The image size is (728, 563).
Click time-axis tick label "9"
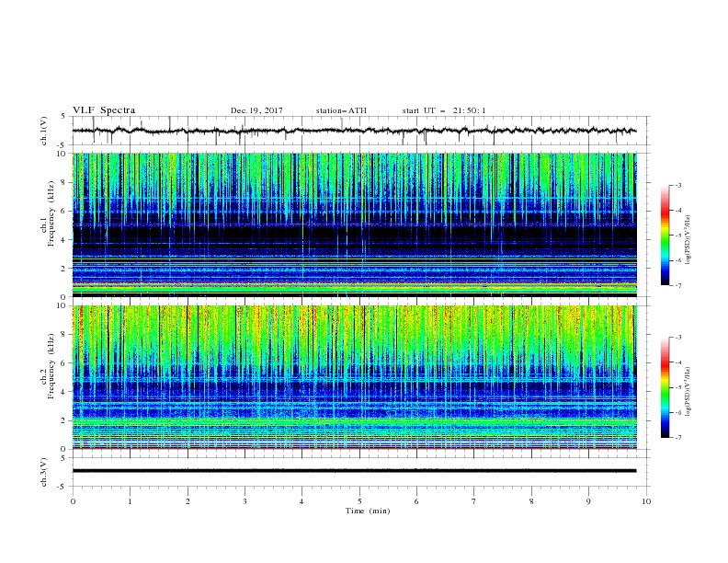pyautogui.click(x=588, y=501)
